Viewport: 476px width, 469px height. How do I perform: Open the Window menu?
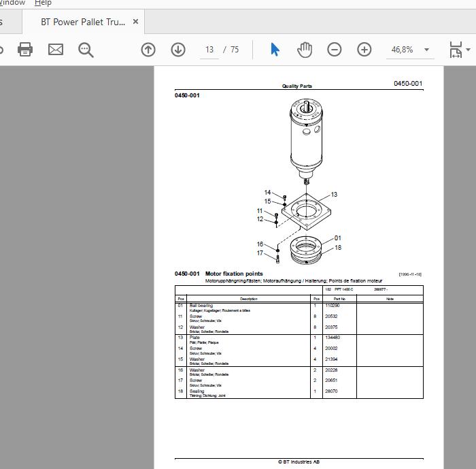(x=12, y=3)
